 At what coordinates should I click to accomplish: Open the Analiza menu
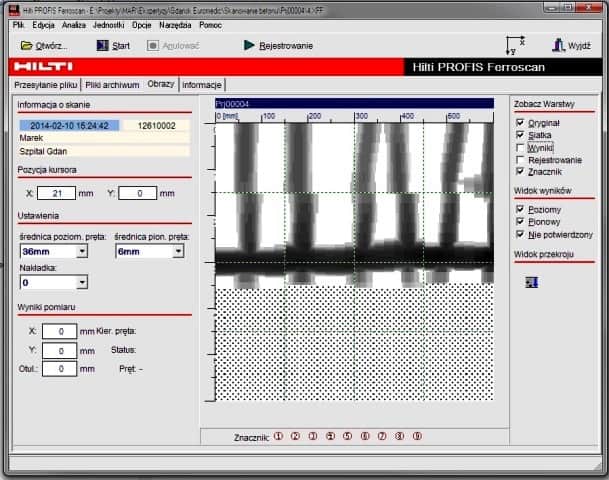pos(75,23)
